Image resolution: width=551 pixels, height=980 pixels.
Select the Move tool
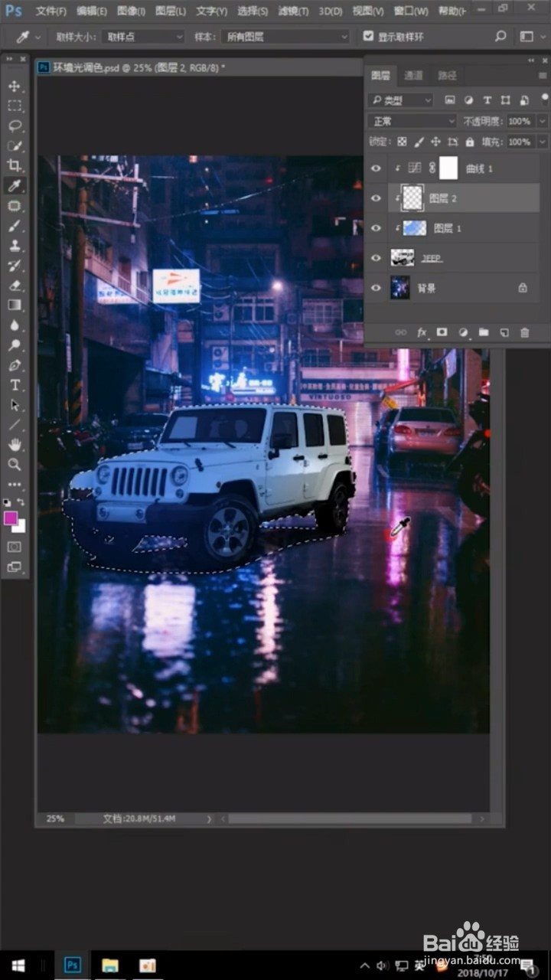click(15, 86)
